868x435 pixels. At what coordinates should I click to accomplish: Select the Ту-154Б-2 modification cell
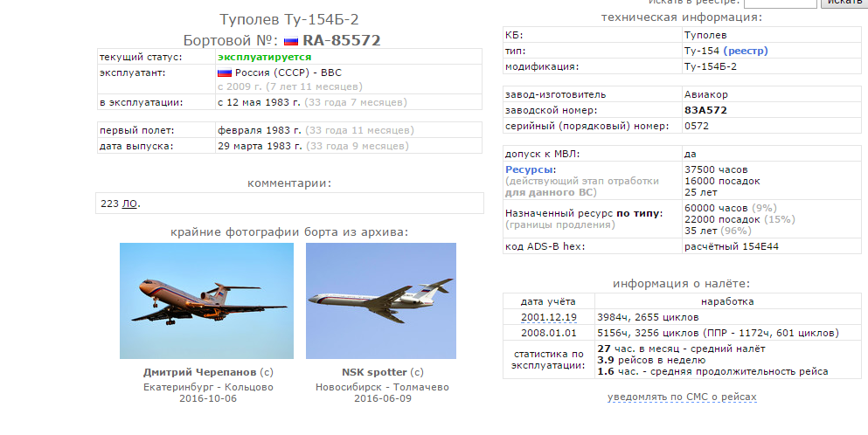771,66
